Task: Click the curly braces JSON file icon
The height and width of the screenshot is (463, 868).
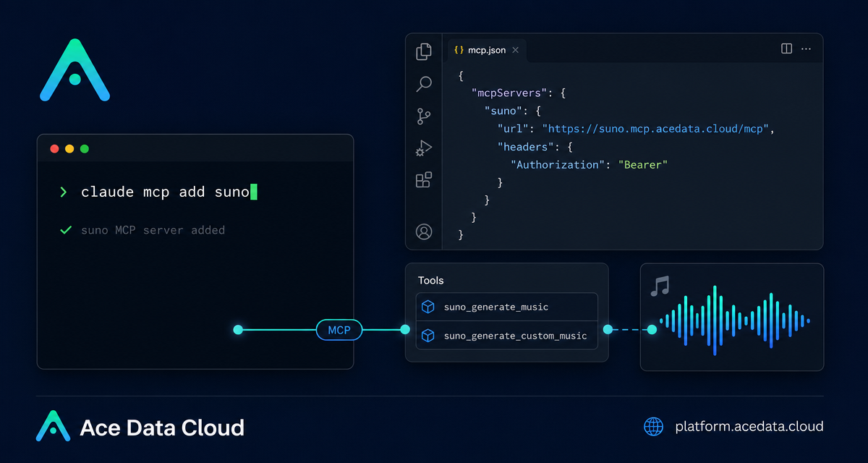Action: pyautogui.click(x=459, y=50)
